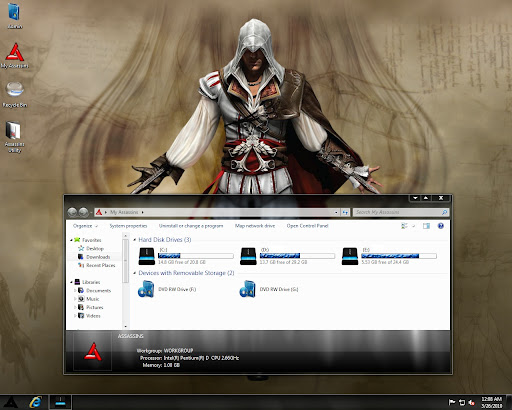The width and height of the screenshot is (512, 410).
Task: Select the C: hard drive icon
Action: point(147,256)
